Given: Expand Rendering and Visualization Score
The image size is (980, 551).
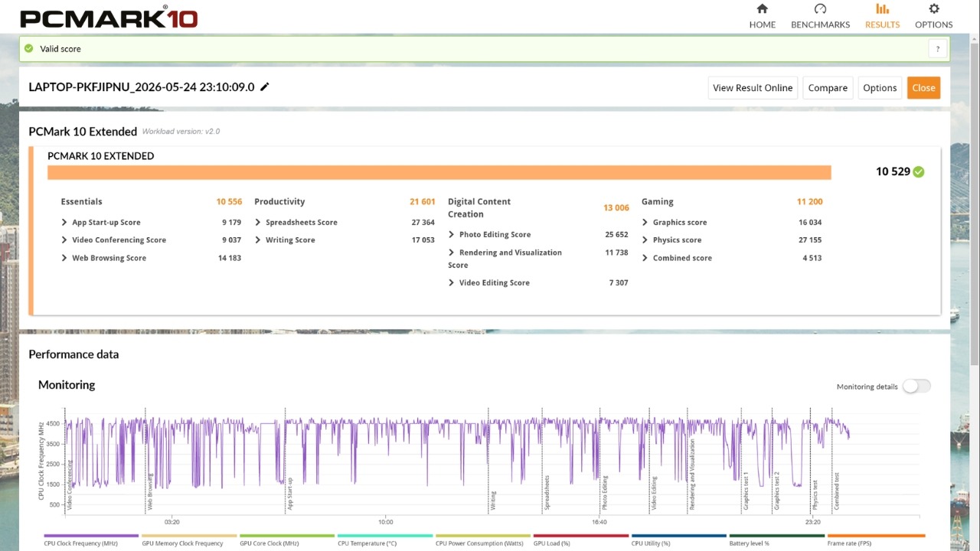Looking at the screenshot, I should (x=452, y=253).
